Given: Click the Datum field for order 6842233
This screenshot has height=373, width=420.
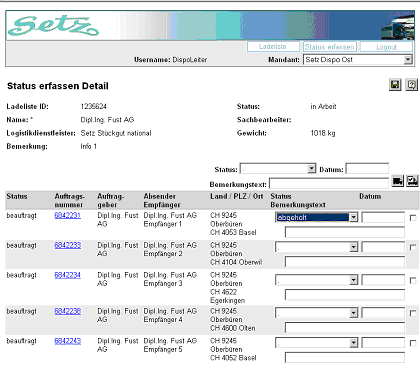Looking at the screenshot, I should coord(383,247).
